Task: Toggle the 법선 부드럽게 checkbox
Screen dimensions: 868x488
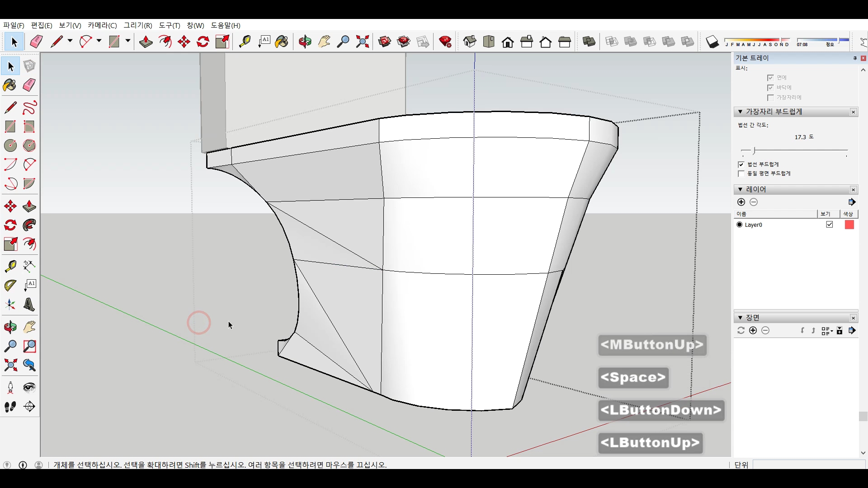Action: coord(741,164)
